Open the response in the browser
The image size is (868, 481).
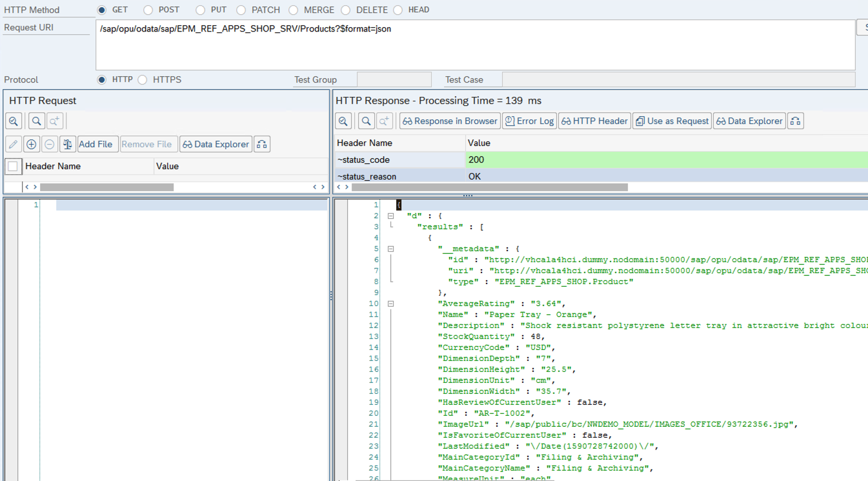(449, 121)
